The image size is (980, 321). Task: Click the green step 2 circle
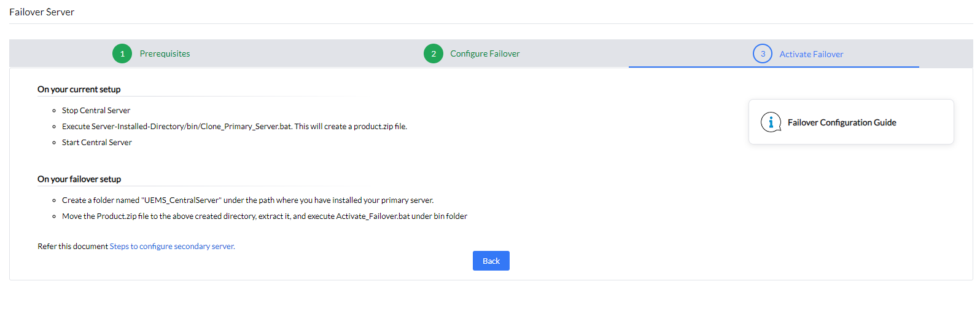point(434,53)
